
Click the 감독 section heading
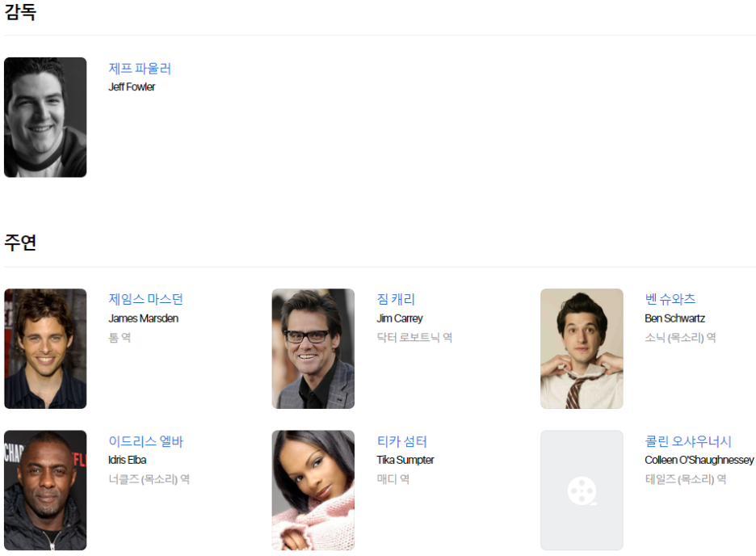coord(20,11)
